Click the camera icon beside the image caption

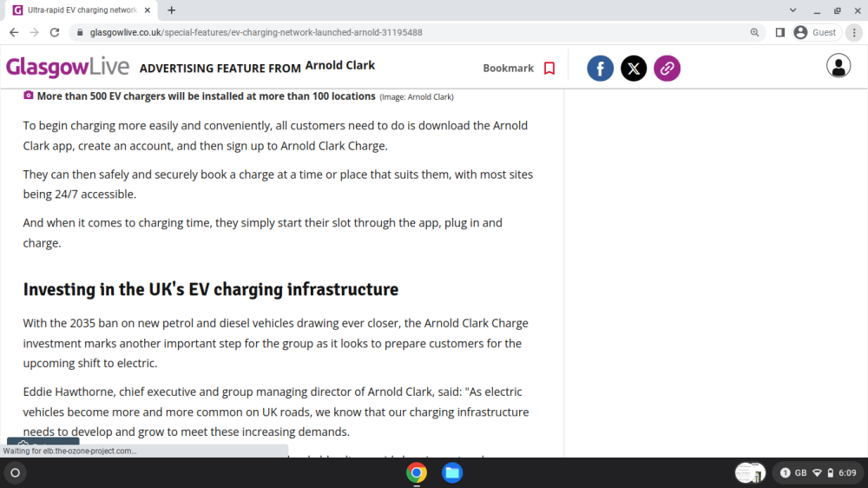point(29,96)
